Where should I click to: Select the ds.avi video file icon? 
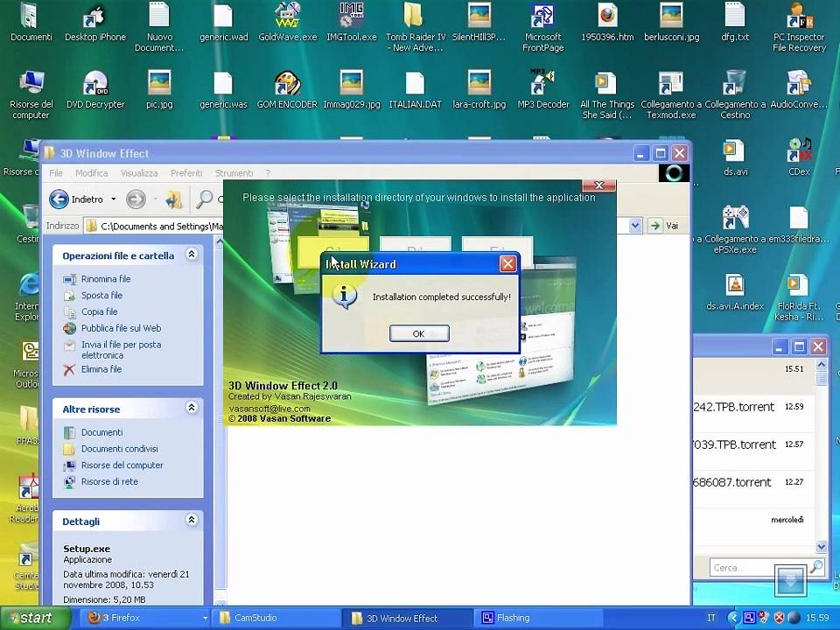coord(735,157)
